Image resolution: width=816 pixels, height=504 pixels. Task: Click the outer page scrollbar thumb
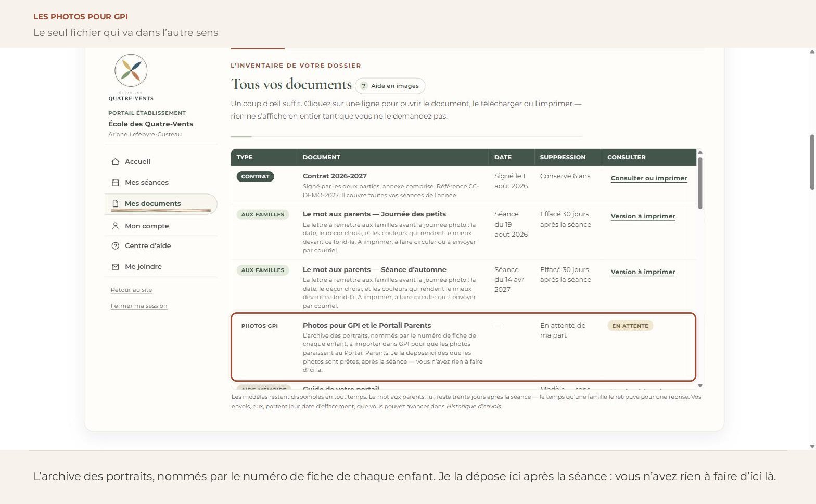coord(812,162)
